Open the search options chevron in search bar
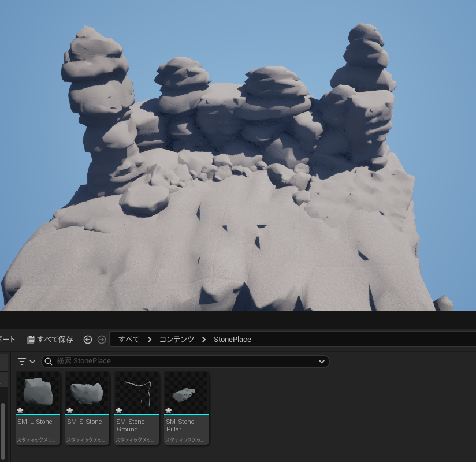The width and height of the screenshot is (476, 462). (321, 361)
